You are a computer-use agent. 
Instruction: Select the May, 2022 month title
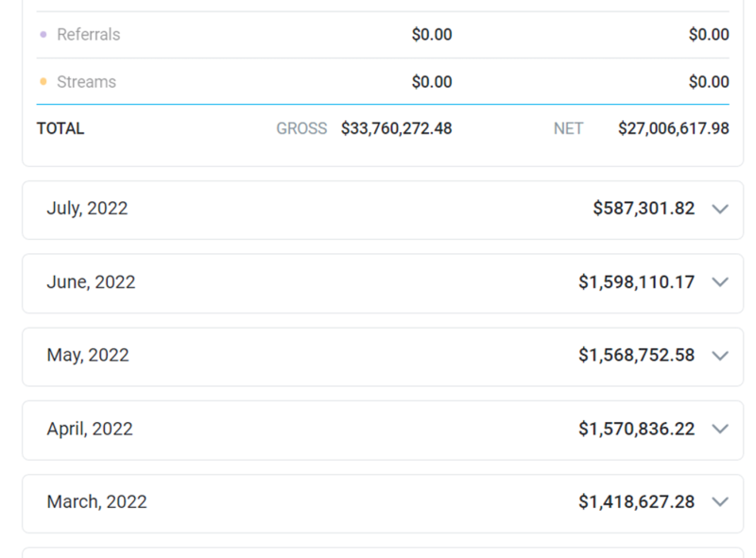(88, 355)
